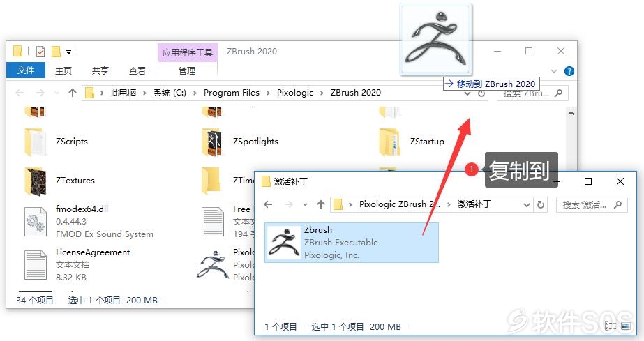Go up one level in 激活补丁 window
This screenshot has height=341, width=644.
coord(321,204)
